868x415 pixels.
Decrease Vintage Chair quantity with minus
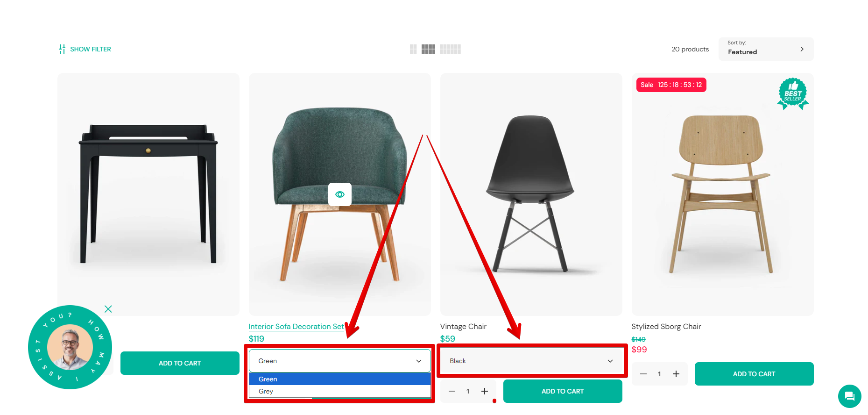pyautogui.click(x=452, y=391)
